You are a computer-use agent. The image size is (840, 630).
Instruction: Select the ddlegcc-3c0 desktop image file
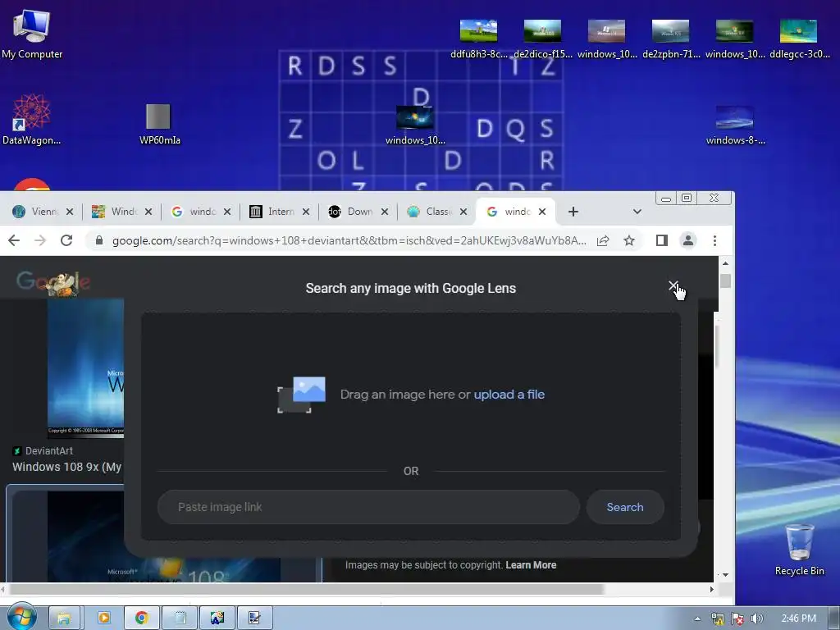pos(799,39)
